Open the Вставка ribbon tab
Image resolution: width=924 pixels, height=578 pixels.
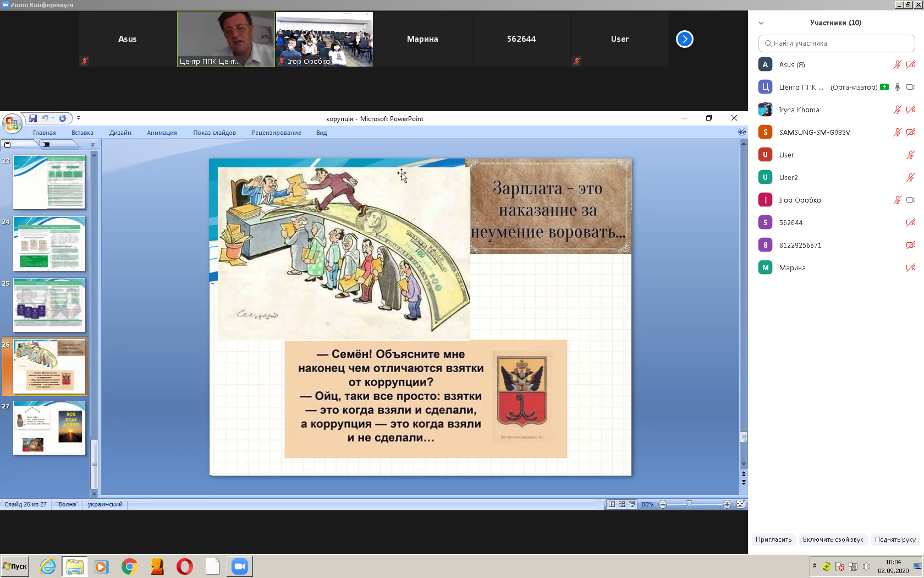(82, 133)
